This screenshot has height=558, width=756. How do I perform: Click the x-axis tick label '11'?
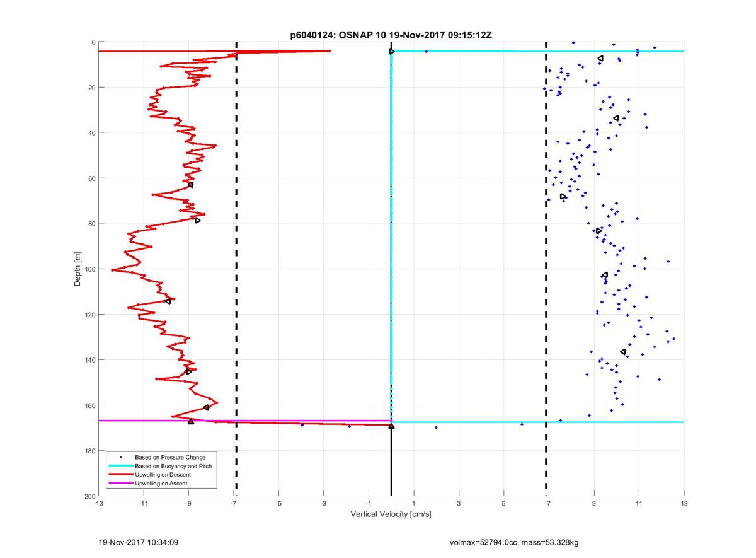point(639,504)
